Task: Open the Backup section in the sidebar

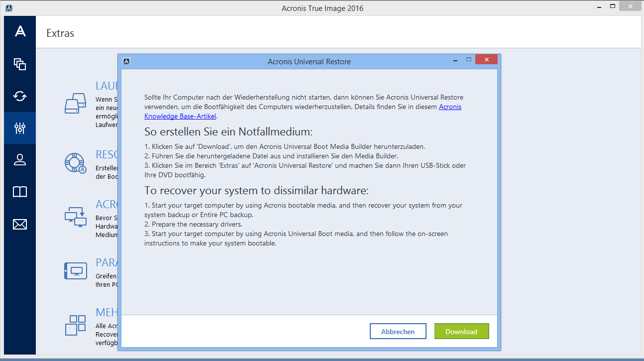Action: click(20, 64)
